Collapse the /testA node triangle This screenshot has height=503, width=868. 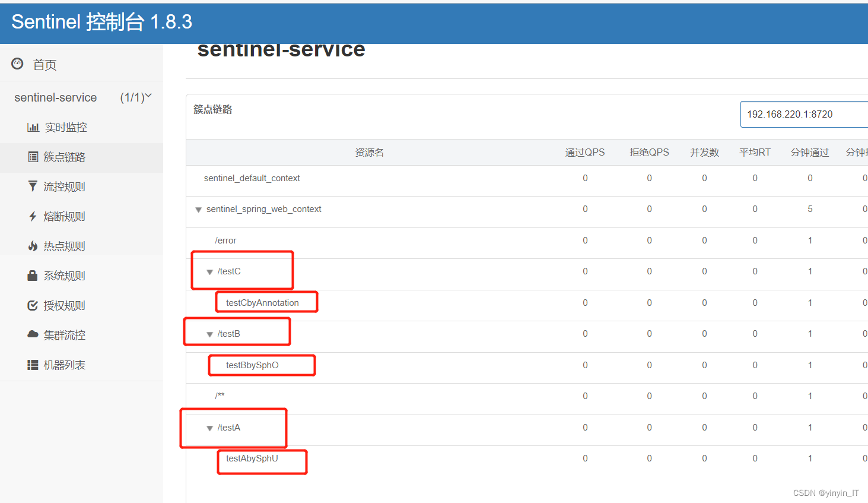(x=209, y=428)
